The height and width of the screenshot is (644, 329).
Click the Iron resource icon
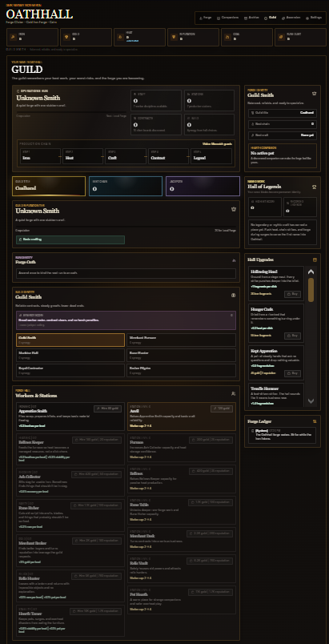(13, 37)
